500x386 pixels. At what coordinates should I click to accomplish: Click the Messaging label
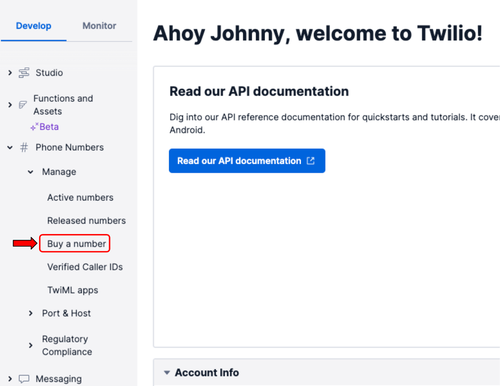pyautogui.click(x=59, y=379)
